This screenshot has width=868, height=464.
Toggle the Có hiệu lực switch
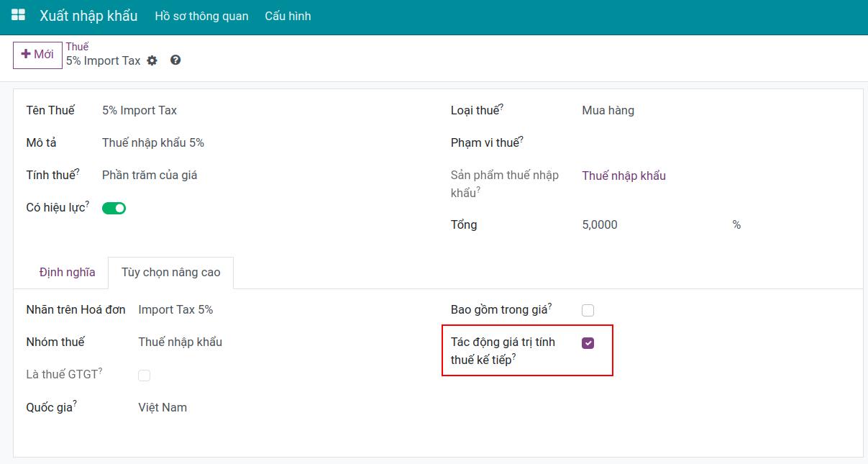point(114,208)
